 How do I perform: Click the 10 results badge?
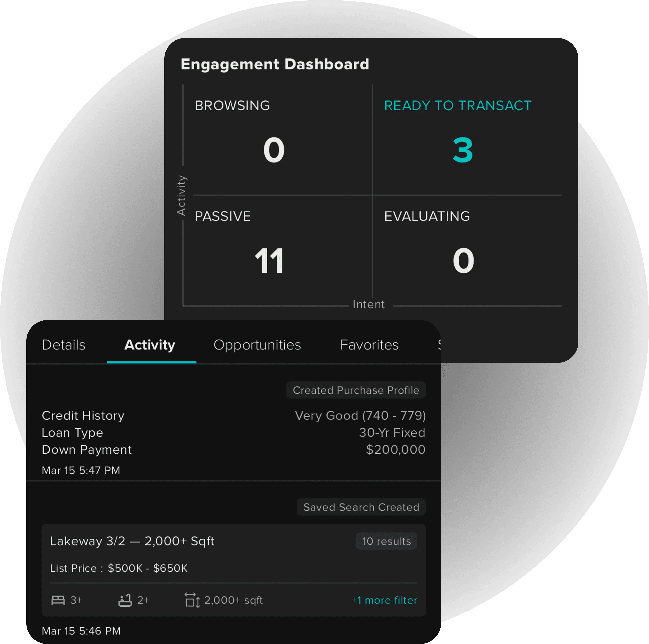[386, 541]
